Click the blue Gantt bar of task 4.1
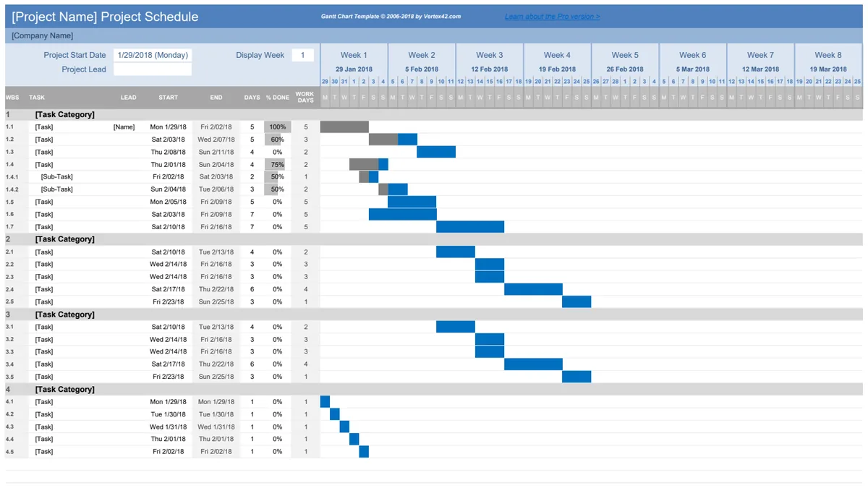This screenshot has width=868, height=488. pyautogui.click(x=325, y=402)
